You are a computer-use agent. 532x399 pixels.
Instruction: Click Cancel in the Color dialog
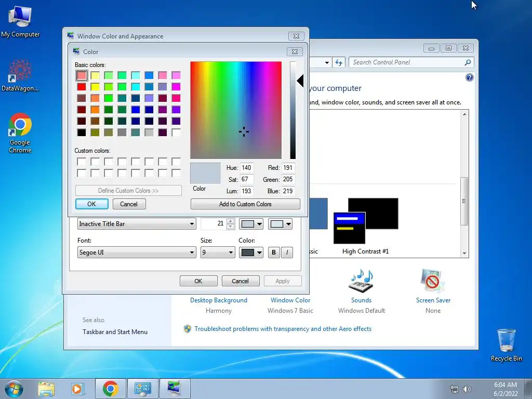(x=129, y=204)
